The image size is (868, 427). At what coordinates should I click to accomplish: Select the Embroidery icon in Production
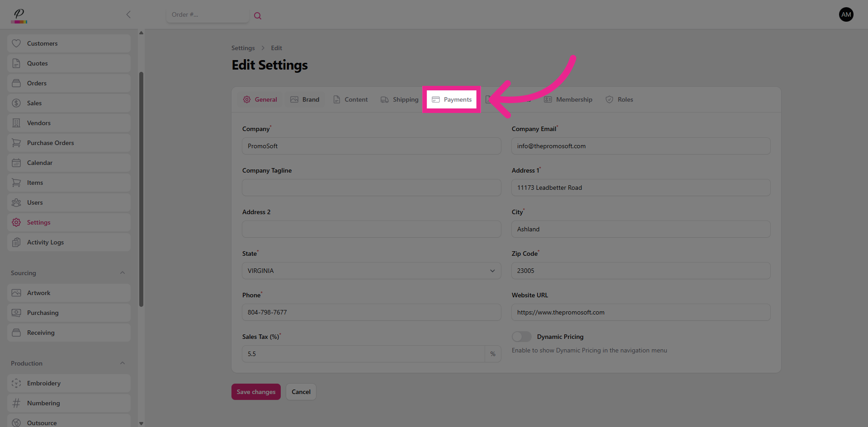[16, 383]
